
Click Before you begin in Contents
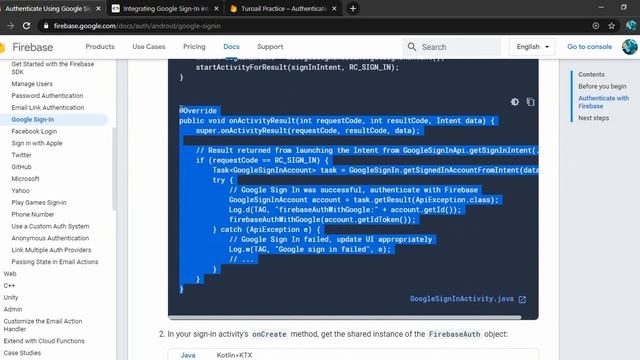point(602,86)
